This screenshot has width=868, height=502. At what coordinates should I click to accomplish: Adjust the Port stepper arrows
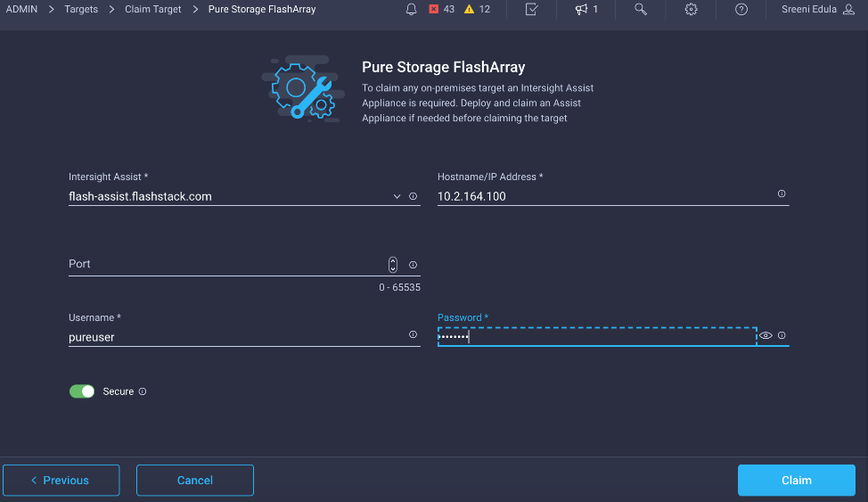[392, 265]
